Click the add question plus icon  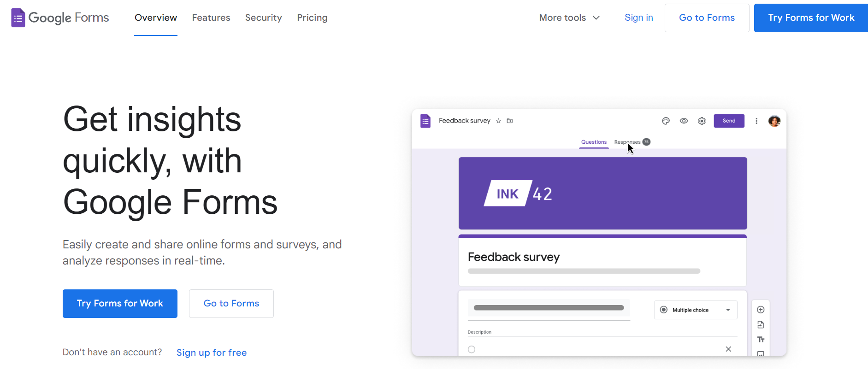point(761,310)
